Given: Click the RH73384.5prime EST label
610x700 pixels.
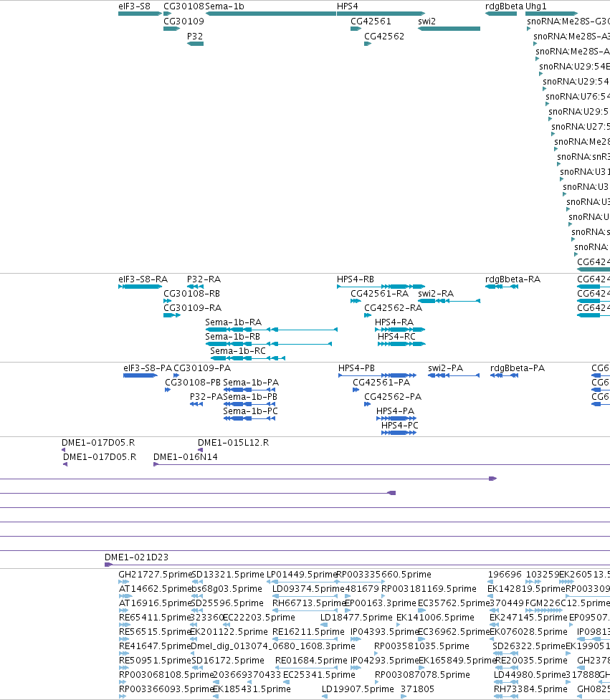Looking at the screenshot, I should (x=530, y=689).
